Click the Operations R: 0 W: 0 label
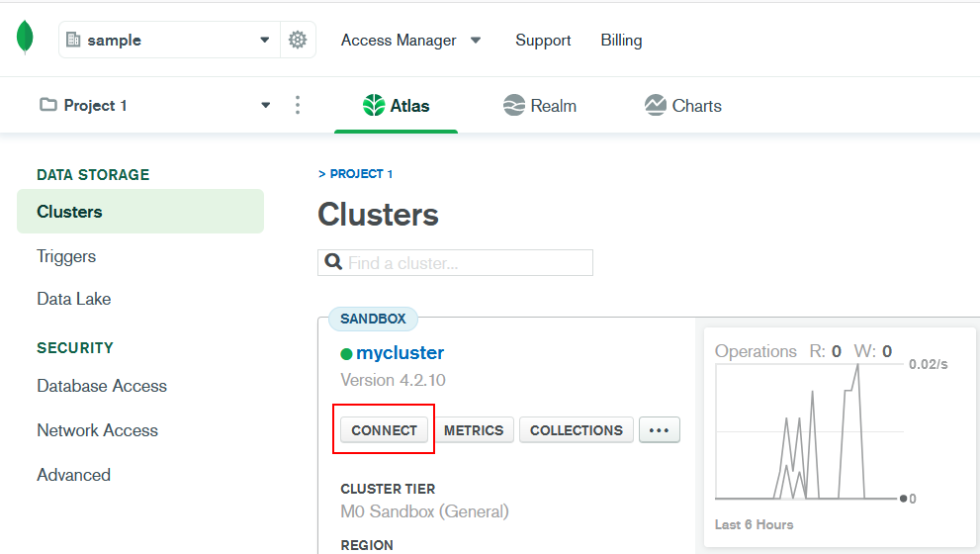This screenshot has width=980, height=554. [x=803, y=351]
